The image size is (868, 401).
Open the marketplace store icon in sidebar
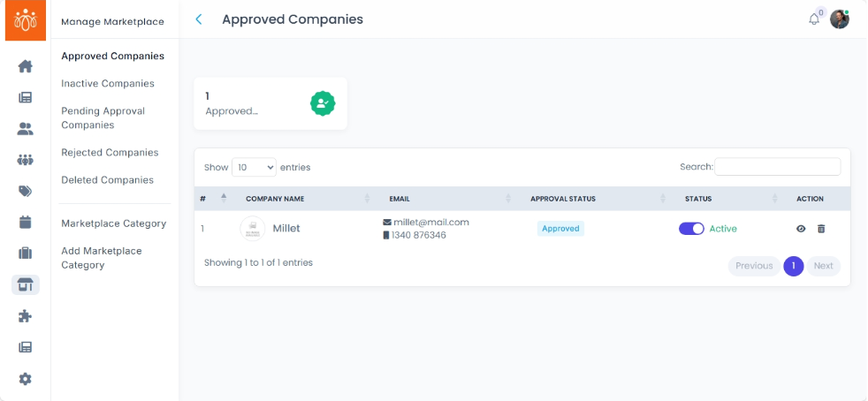25,284
